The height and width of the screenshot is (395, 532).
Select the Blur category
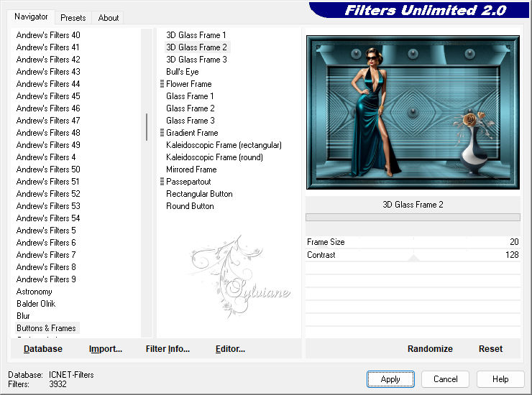23,316
